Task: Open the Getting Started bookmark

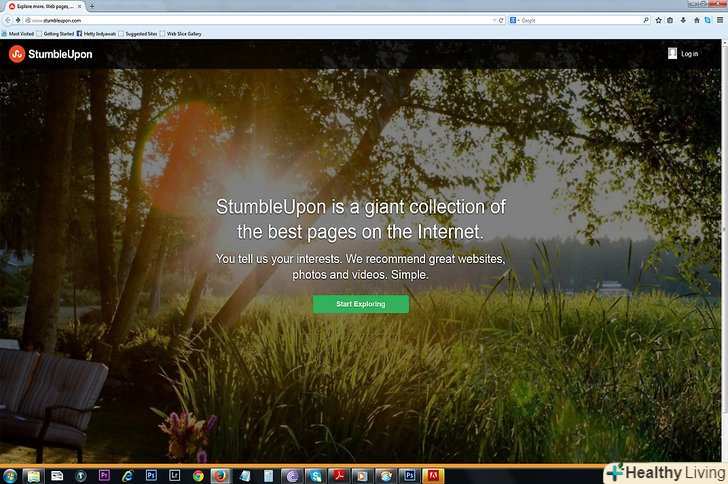Action: click(x=55, y=34)
